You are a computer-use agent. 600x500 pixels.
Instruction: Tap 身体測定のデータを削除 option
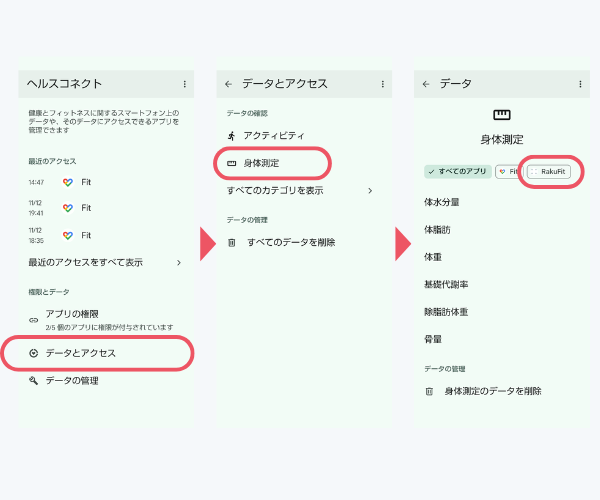click(x=502, y=391)
